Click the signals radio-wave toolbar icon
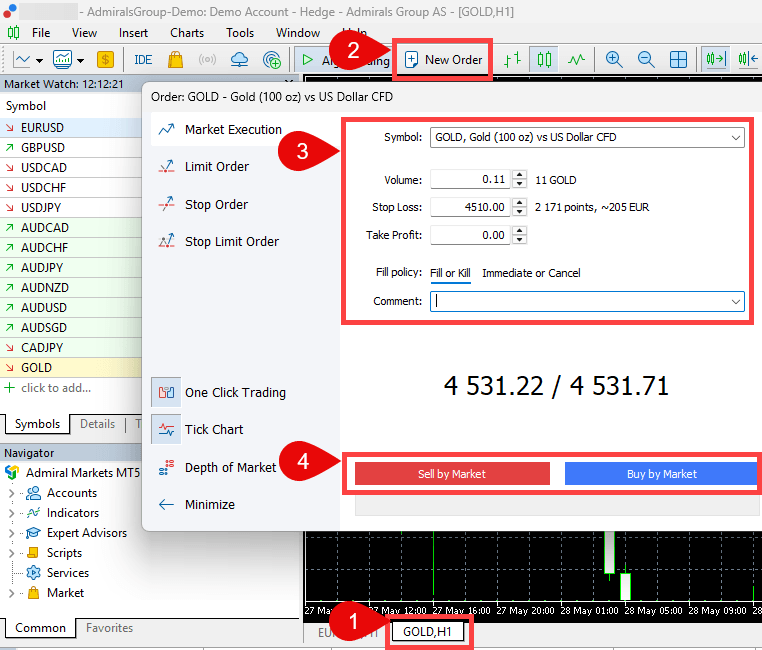This screenshot has width=762, height=650. click(208, 60)
